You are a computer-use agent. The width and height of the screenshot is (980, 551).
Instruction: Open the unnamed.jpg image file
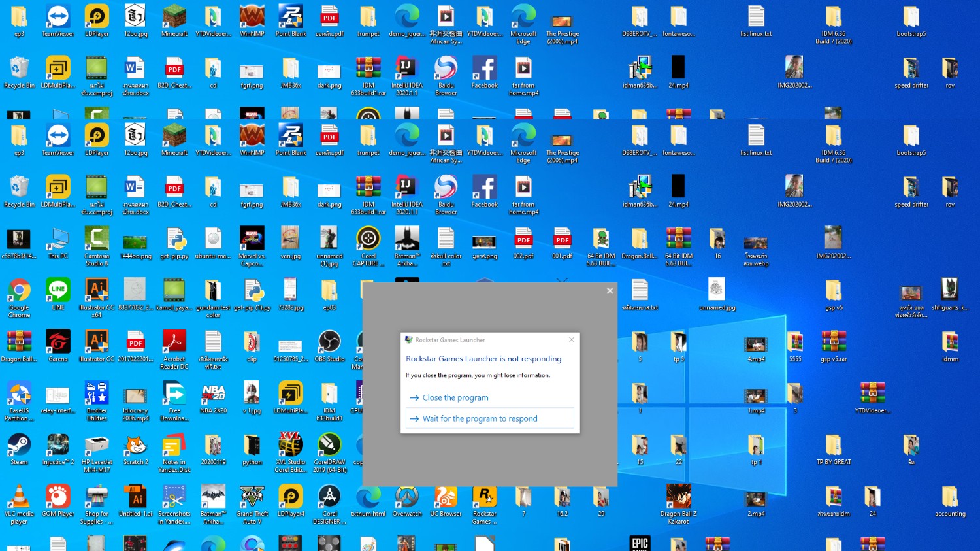[x=717, y=295]
